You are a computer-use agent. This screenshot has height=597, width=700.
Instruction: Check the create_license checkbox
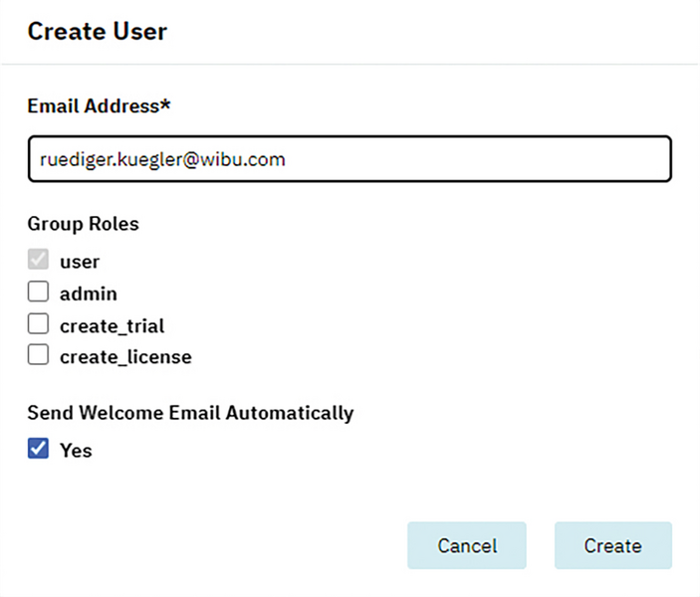point(38,355)
